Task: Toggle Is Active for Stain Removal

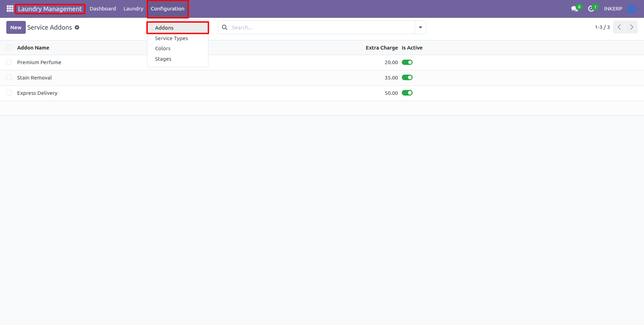Action: click(x=407, y=78)
